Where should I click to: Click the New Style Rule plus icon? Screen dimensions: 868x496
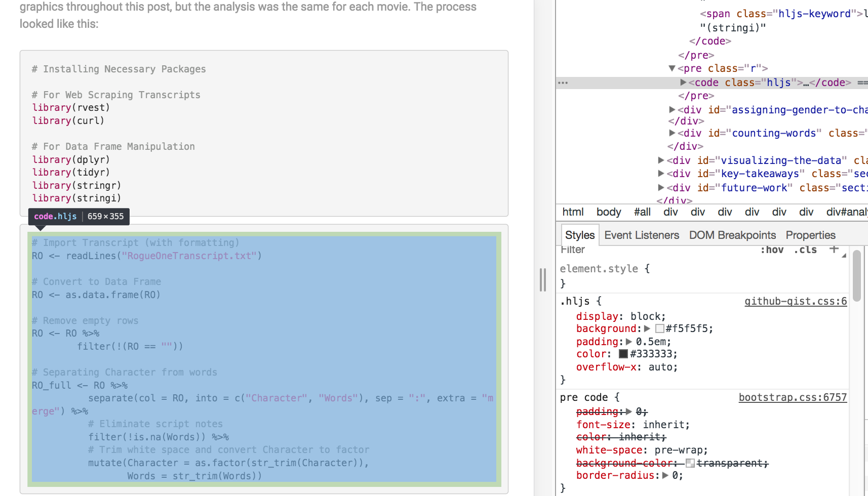(834, 249)
